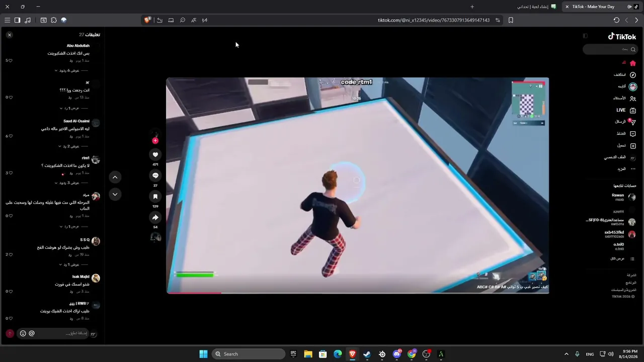Follow creator with the red plus badge
This screenshot has height=362, width=644.
click(x=155, y=141)
